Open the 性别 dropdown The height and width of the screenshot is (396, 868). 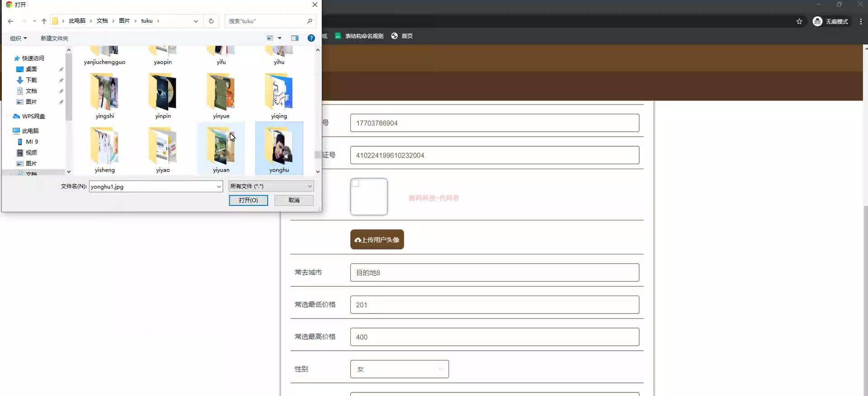[x=400, y=369]
